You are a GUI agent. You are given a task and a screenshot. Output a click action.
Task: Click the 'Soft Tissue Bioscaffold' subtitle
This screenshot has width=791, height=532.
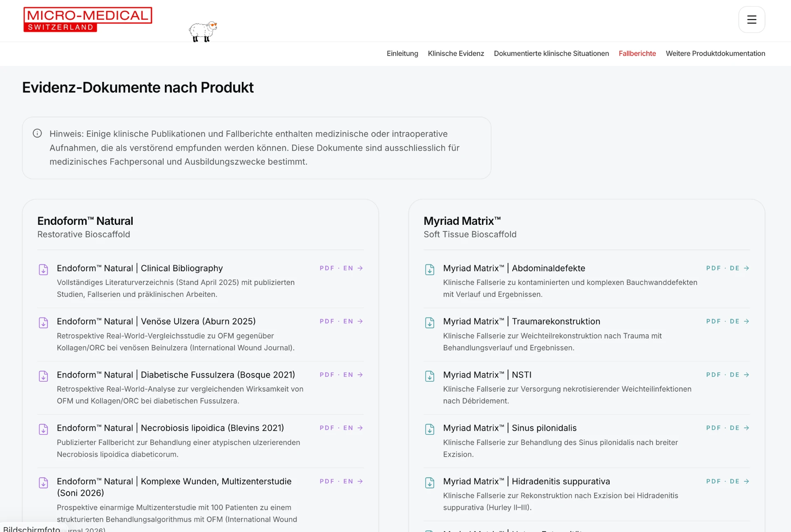coord(470,234)
